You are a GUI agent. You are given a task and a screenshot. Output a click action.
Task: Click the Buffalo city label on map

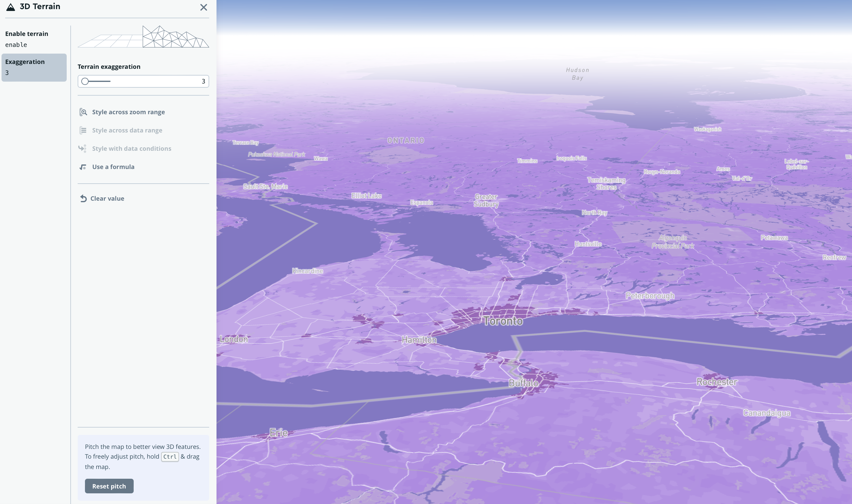point(523,383)
